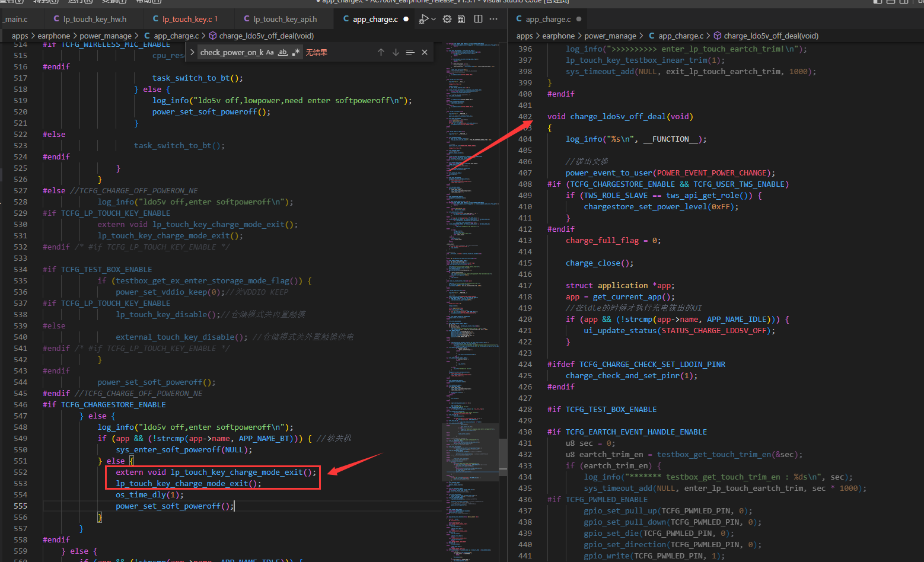
Task: Switch to the lp_touch_key_api.h tab
Action: [281, 19]
